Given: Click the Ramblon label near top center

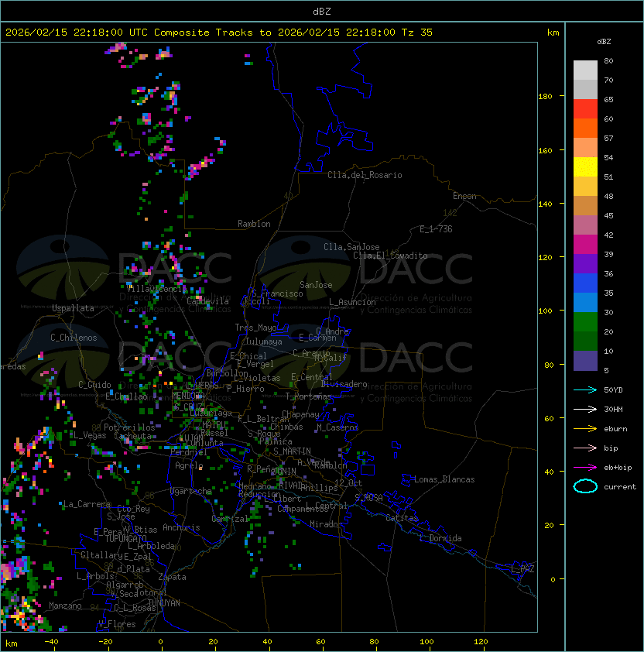Looking at the screenshot, I should 254,224.
